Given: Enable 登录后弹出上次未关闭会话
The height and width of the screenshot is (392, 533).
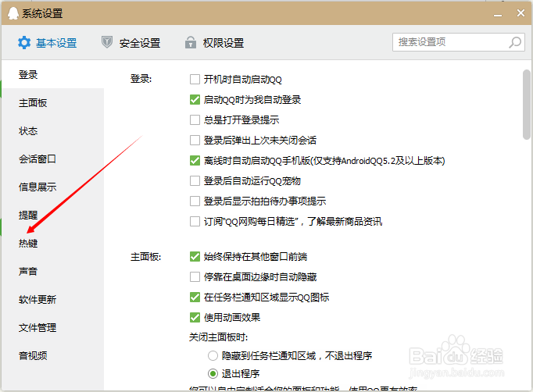Looking at the screenshot, I should (x=195, y=141).
